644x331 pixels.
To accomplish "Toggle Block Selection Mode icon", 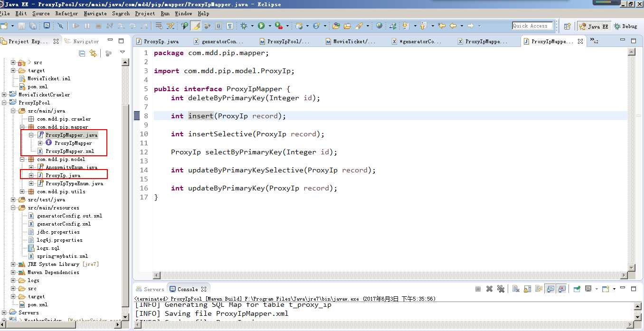I will click(218, 26).
